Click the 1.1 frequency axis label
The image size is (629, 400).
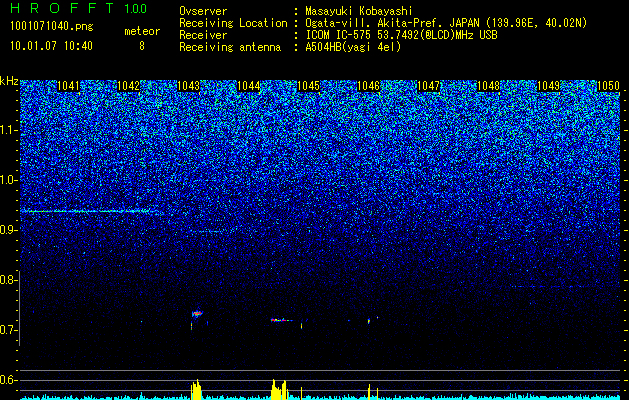[7, 130]
